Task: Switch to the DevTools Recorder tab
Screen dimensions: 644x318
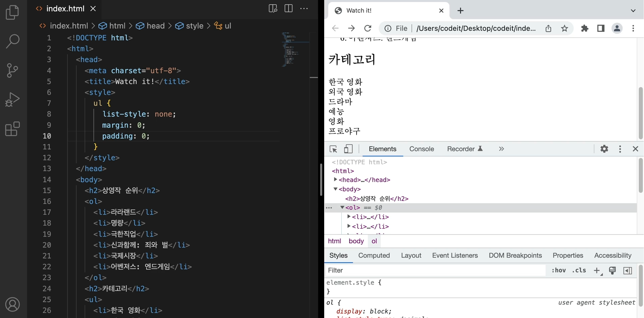Action: tap(465, 149)
